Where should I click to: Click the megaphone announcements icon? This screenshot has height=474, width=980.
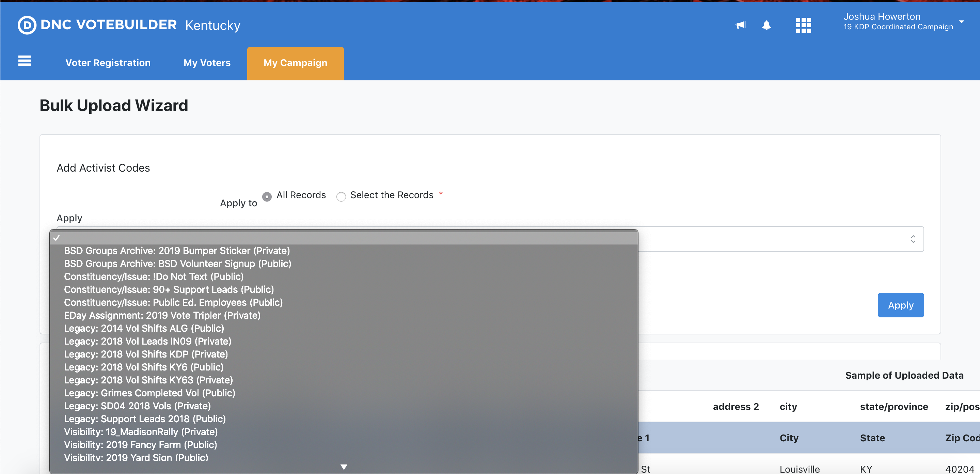pyautogui.click(x=740, y=25)
